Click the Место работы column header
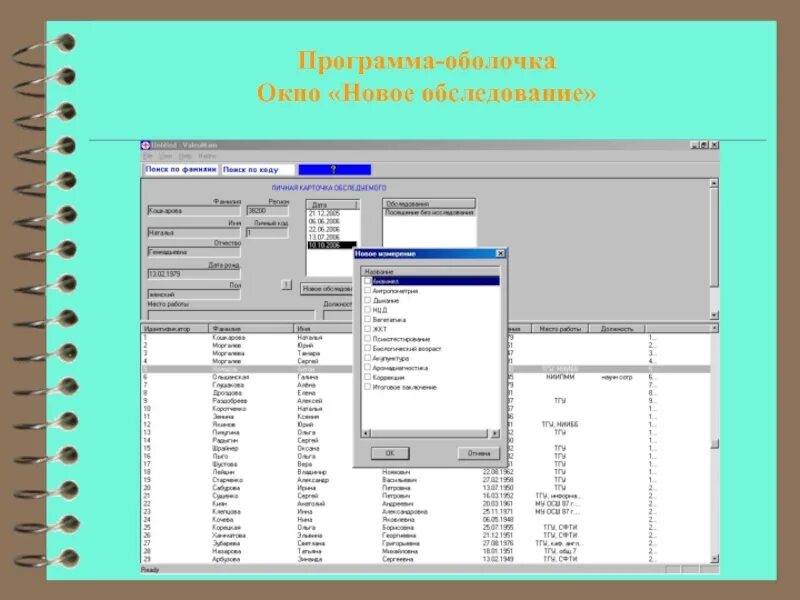Image resolution: width=800 pixels, height=600 pixels. 560,329
